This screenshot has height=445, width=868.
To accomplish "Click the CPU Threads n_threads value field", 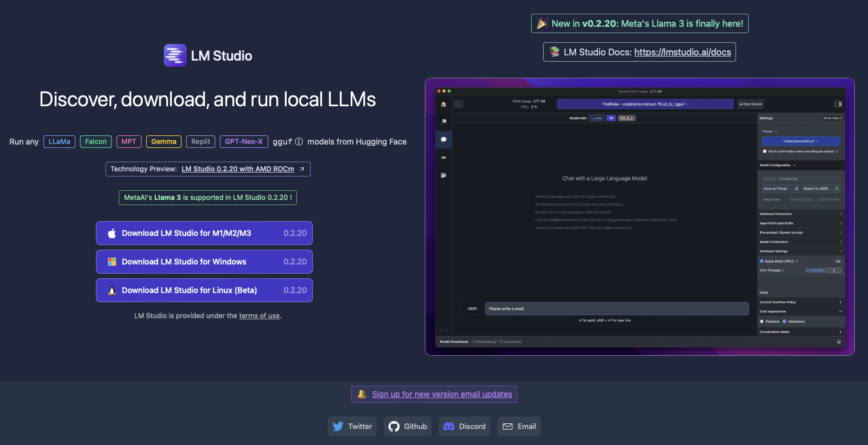I will point(834,270).
